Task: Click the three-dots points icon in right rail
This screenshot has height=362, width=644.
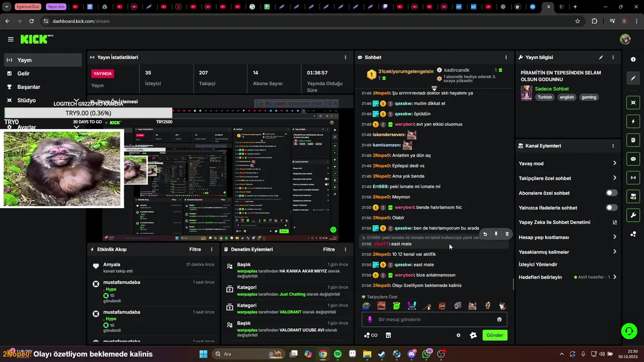Action: (633, 234)
